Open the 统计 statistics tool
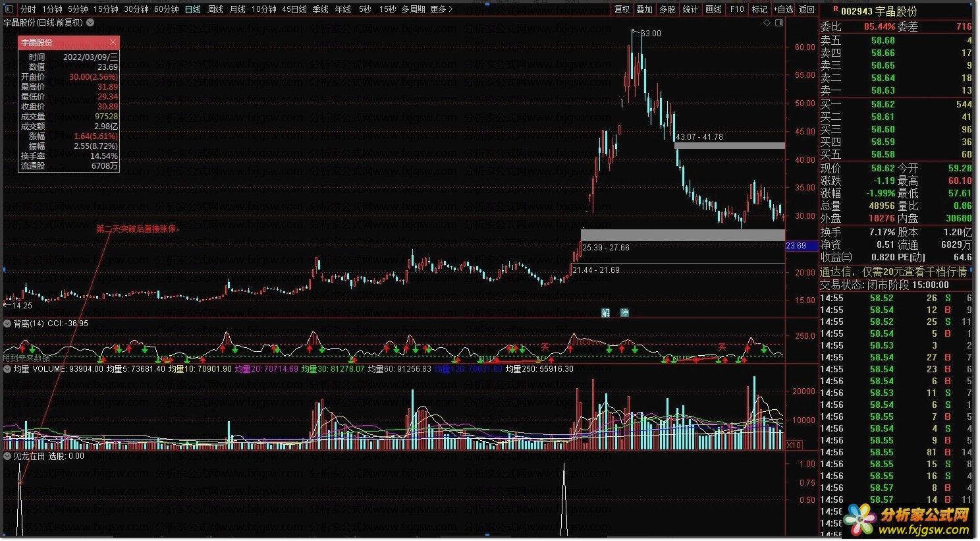Viewport: 980px width, 541px height. (x=690, y=9)
